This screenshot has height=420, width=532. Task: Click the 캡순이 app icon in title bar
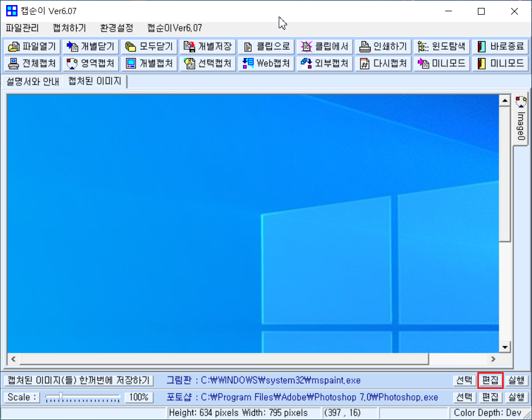point(12,11)
